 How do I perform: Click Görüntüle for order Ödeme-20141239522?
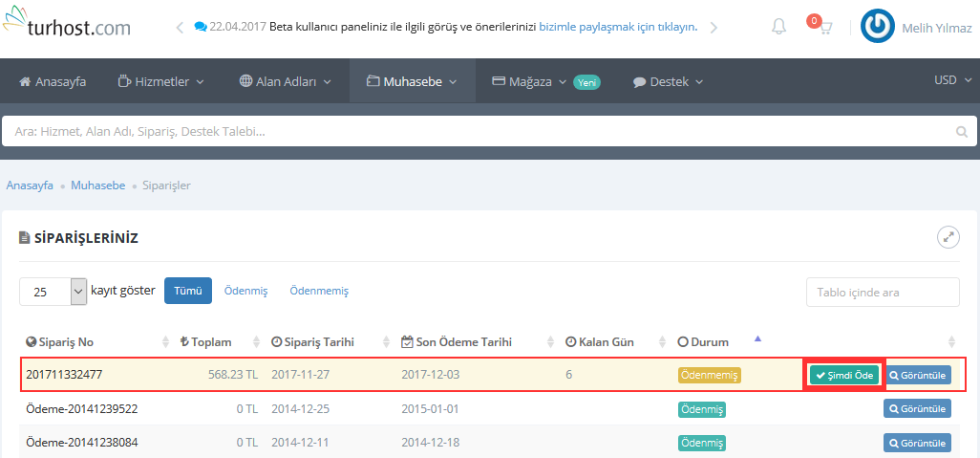click(x=917, y=409)
